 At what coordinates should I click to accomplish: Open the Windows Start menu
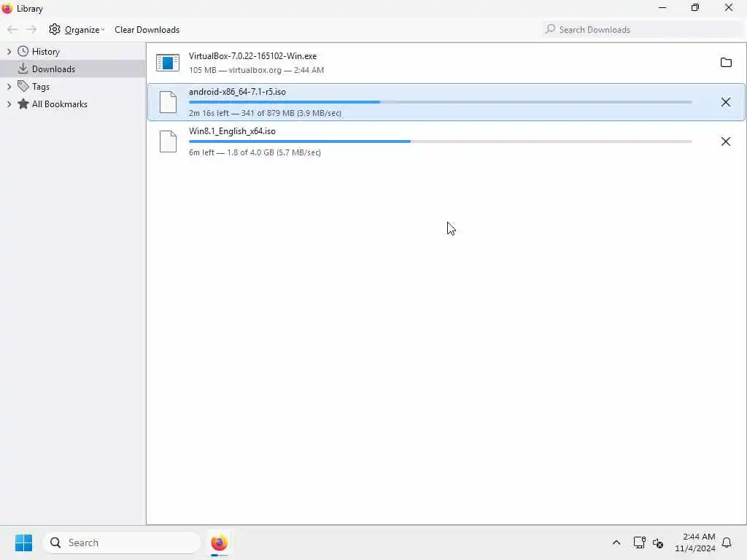point(23,542)
